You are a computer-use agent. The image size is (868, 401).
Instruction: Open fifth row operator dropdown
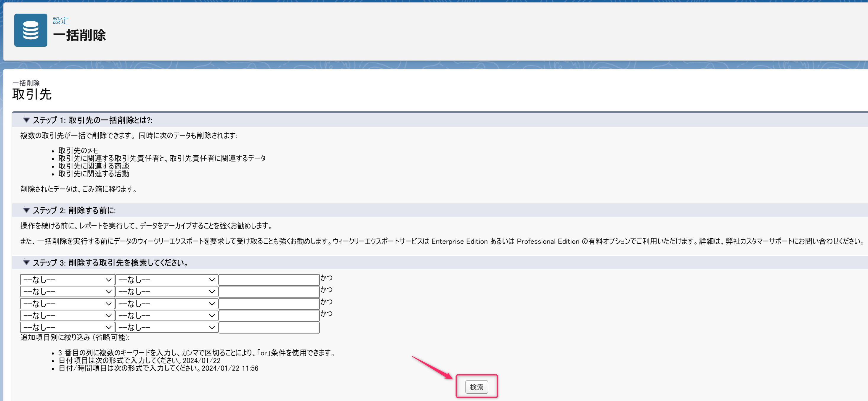coord(166,327)
